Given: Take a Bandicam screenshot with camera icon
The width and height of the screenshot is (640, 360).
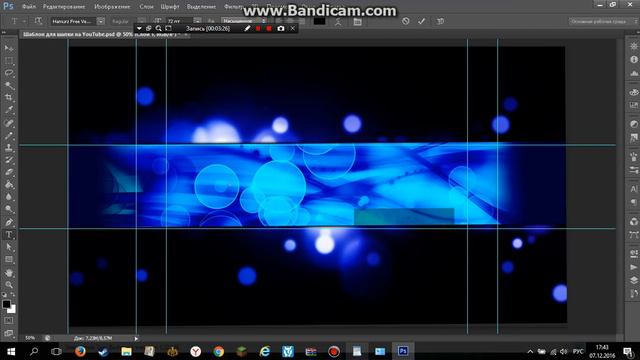Looking at the screenshot, I should (281, 29).
